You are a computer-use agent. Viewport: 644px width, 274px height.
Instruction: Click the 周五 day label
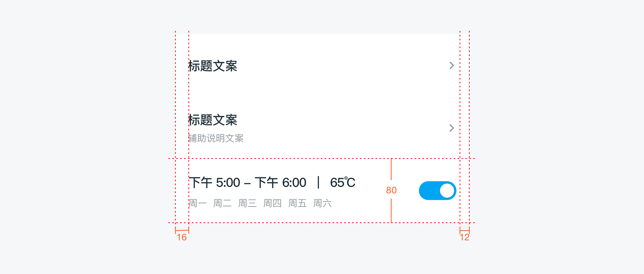[298, 203]
